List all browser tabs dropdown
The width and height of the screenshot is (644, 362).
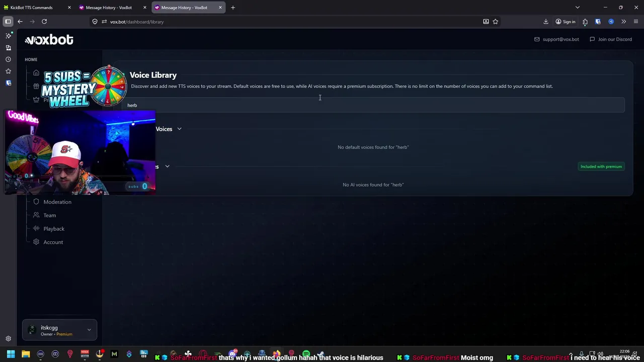[x=578, y=8]
